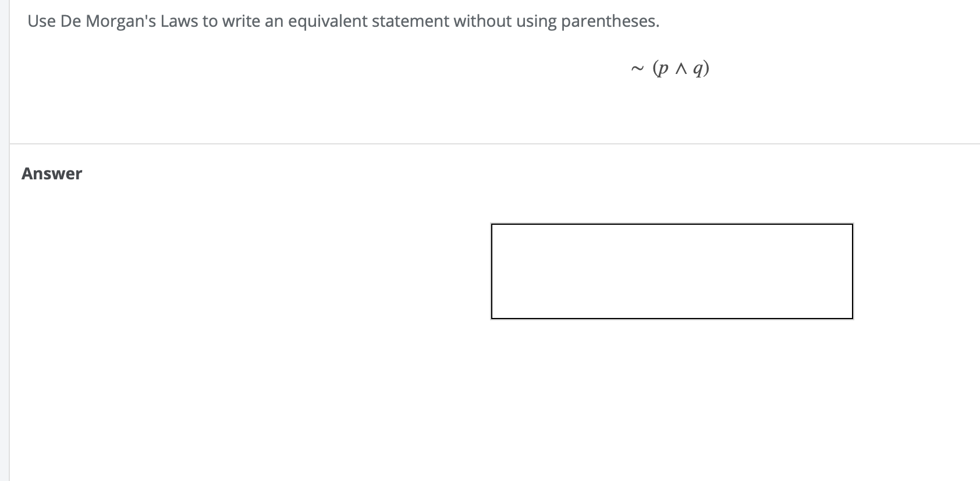The width and height of the screenshot is (980, 481).
Task: Click the question panel area above the divider
Action: pos(349,111)
